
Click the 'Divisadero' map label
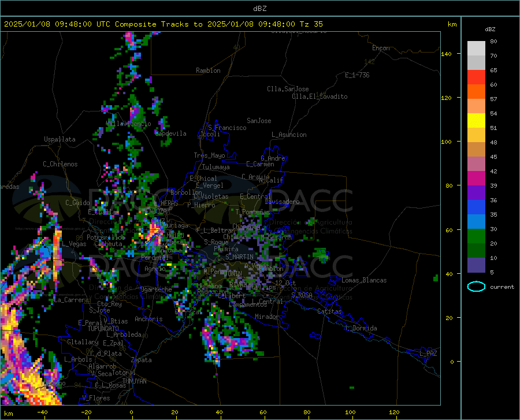(x=282, y=202)
